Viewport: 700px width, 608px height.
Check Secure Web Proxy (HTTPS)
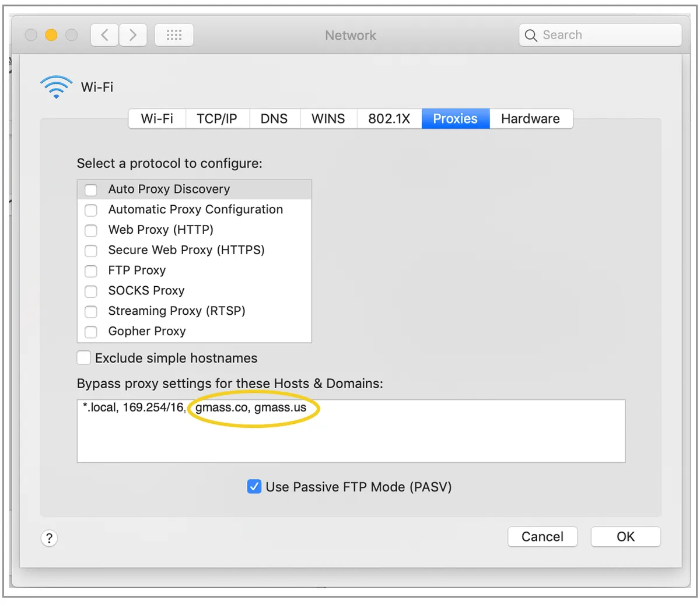point(91,251)
